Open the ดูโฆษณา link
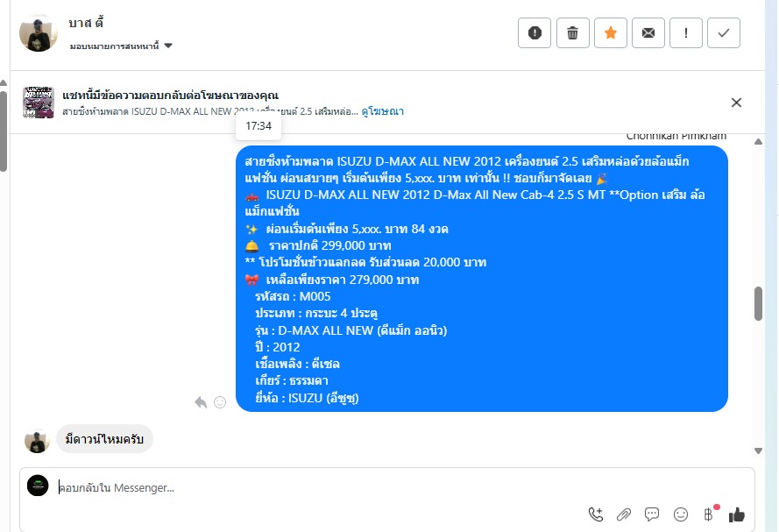Viewport: 779px width, 532px height. (382, 111)
